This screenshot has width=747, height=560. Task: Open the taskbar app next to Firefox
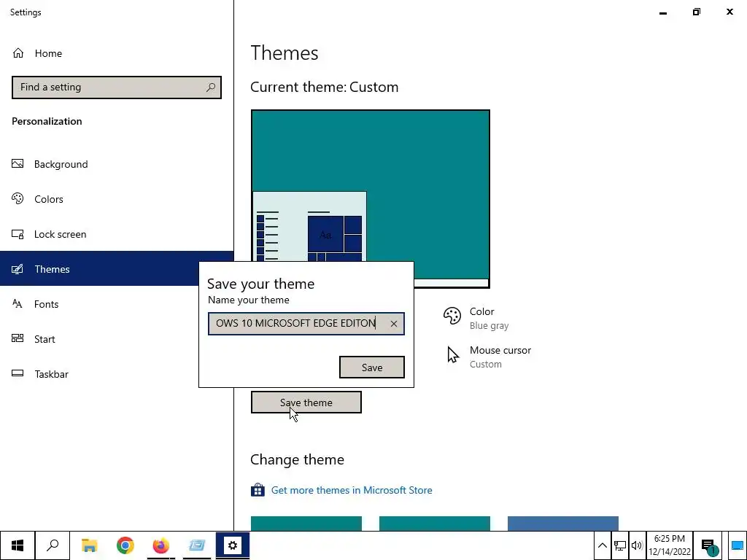pyautogui.click(x=197, y=545)
